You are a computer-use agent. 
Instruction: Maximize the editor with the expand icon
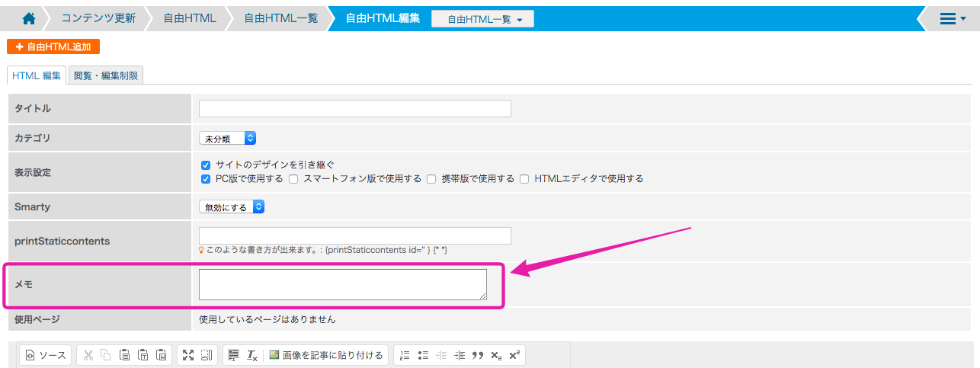pyautogui.click(x=188, y=355)
